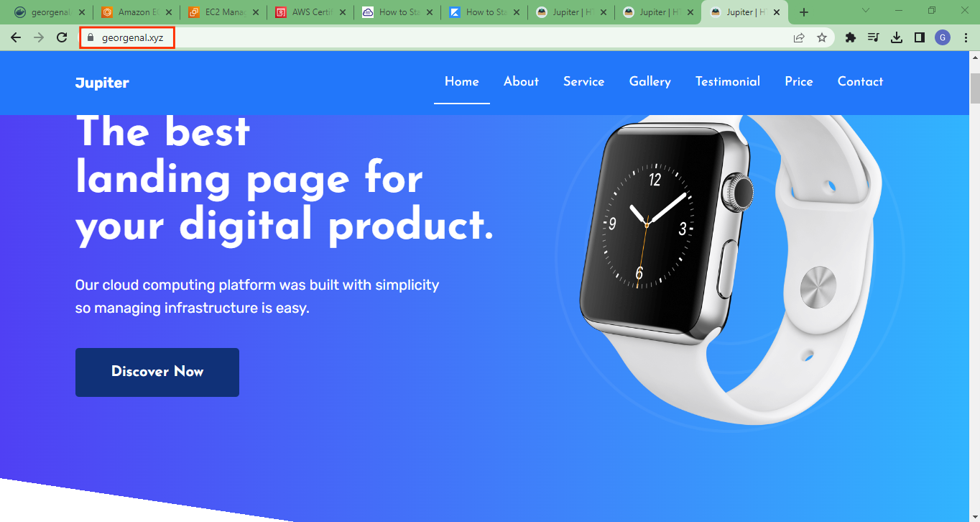The height and width of the screenshot is (522, 980).
Task: Open a new tab with plus button
Action: pos(804,12)
